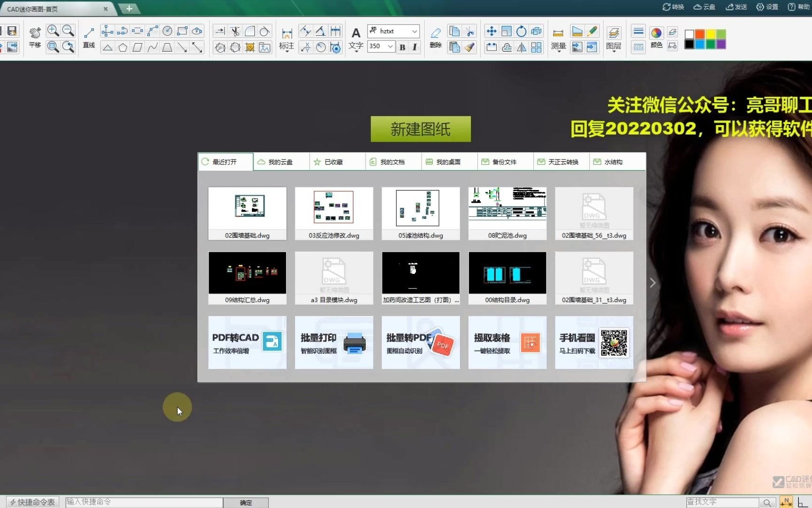Select the 直线 line drawing tool
Image resolution: width=812 pixels, height=508 pixels.
click(88, 38)
